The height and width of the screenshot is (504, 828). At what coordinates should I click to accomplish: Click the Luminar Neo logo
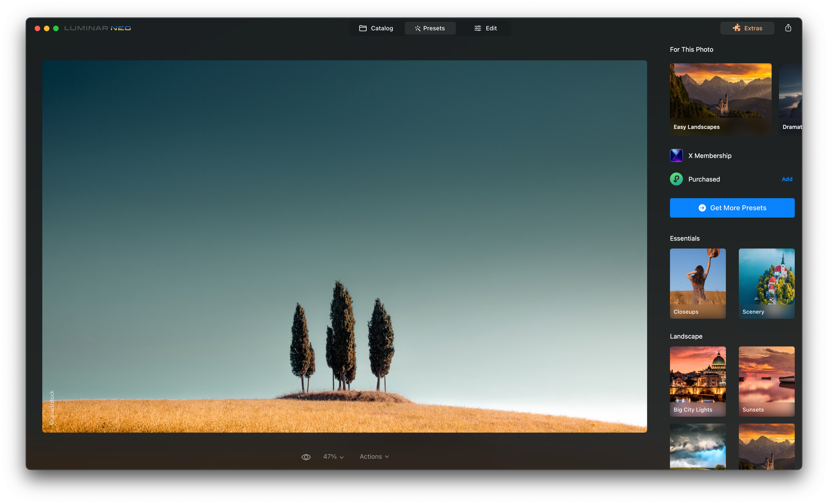point(98,28)
